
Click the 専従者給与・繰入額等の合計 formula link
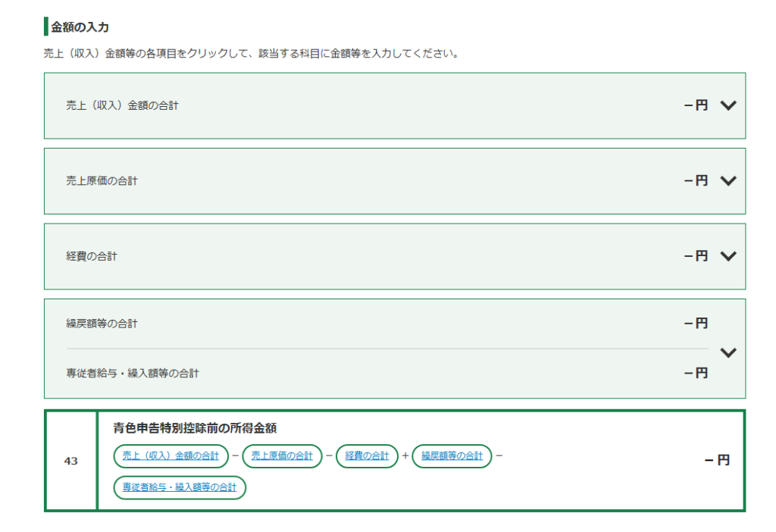tap(180, 487)
